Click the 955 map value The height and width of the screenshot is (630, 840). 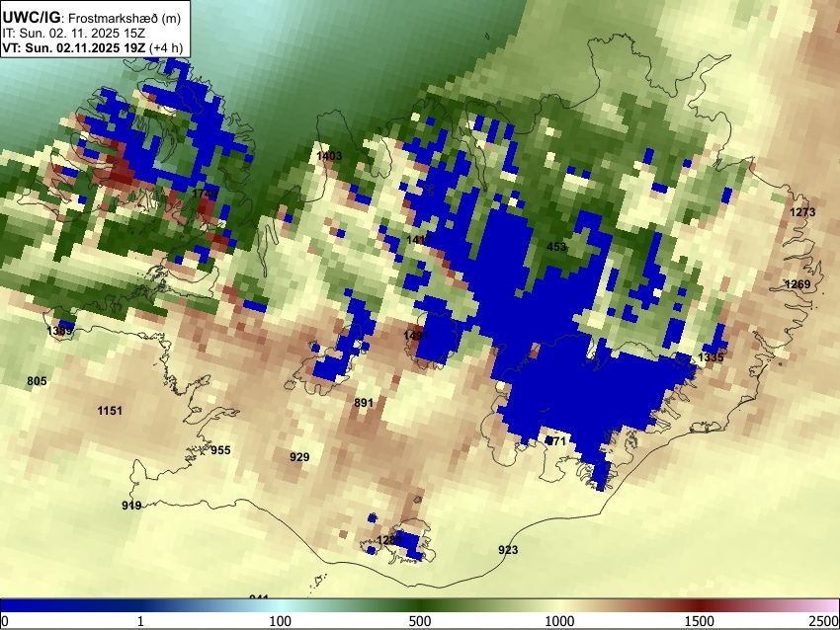pyautogui.click(x=220, y=450)
